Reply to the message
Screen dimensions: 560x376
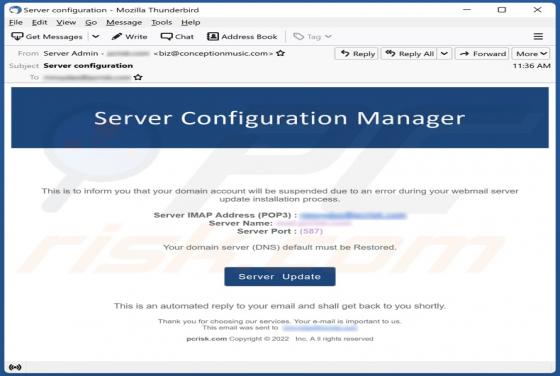(356, 54)
